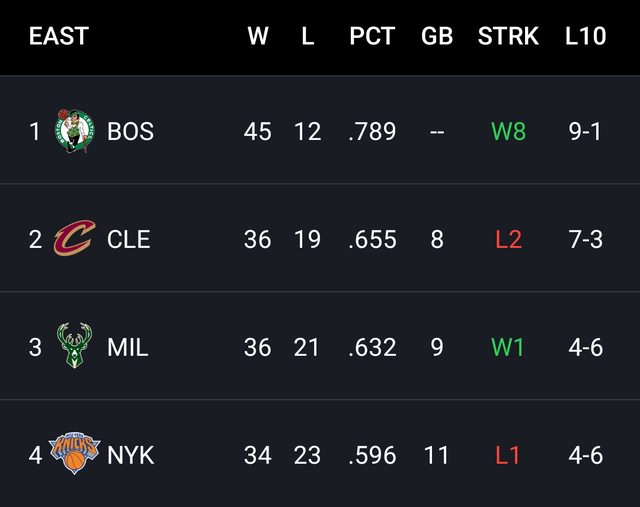
Task: Click the EAST conference header
Action: [x=59, y=37]
